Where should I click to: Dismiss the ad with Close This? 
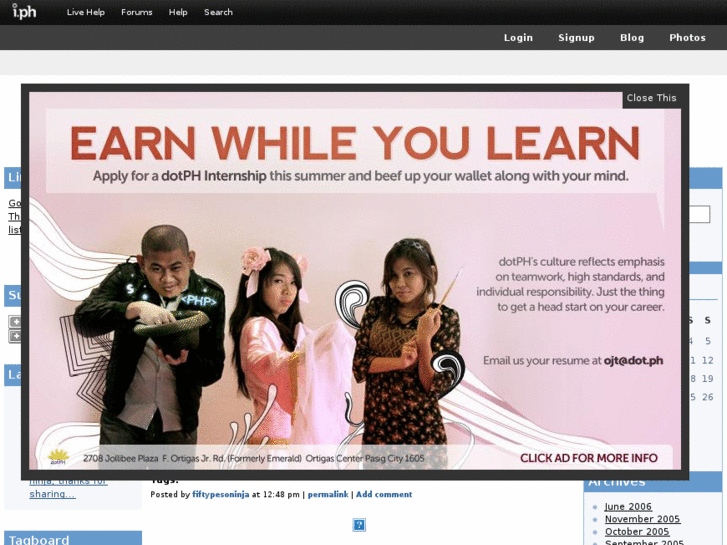coord(651,98)
